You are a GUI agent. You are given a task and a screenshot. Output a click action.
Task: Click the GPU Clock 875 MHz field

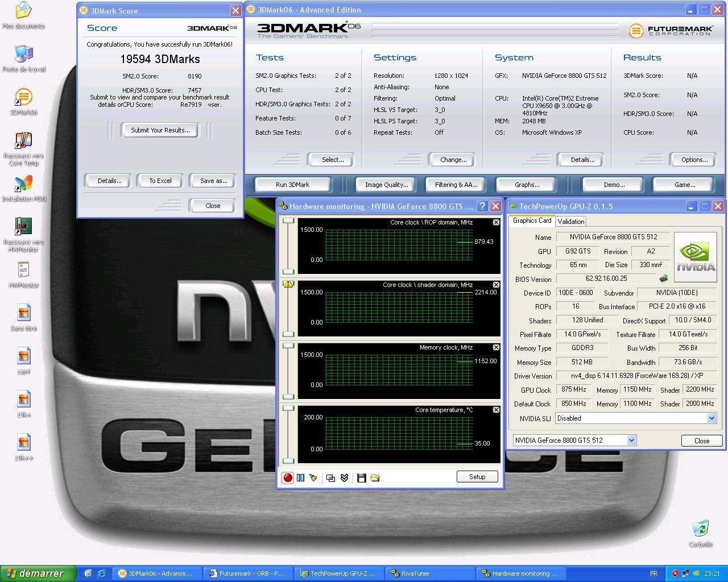573,390
